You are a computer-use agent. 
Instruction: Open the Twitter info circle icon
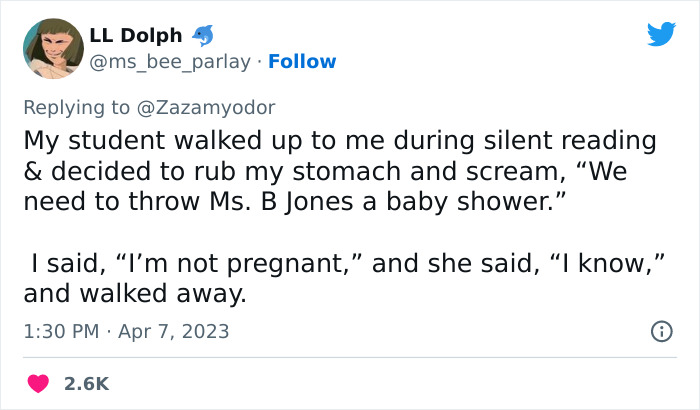(x=661, y=331)
